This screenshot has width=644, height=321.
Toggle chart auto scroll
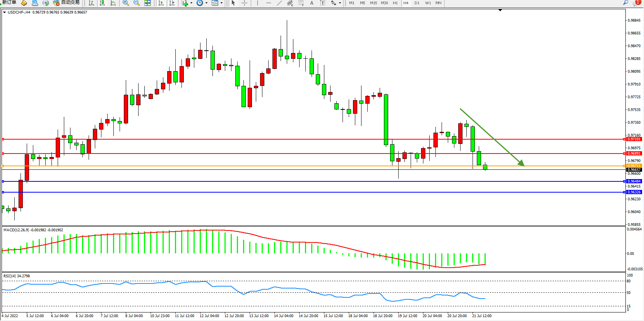pos(161,3)
